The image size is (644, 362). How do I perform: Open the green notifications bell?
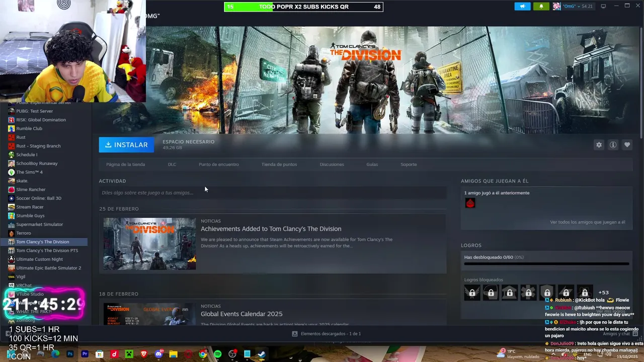pyautogui.click(x=541, y=7)
